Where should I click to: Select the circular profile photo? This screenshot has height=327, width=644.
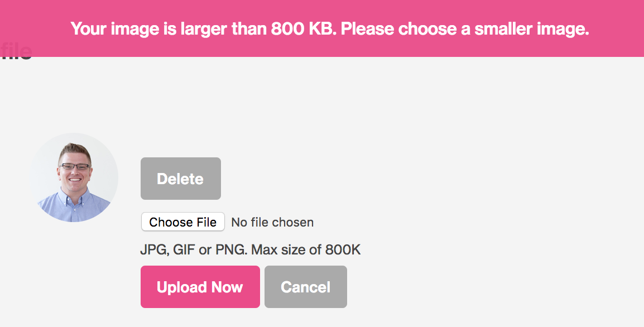point(74,177)
